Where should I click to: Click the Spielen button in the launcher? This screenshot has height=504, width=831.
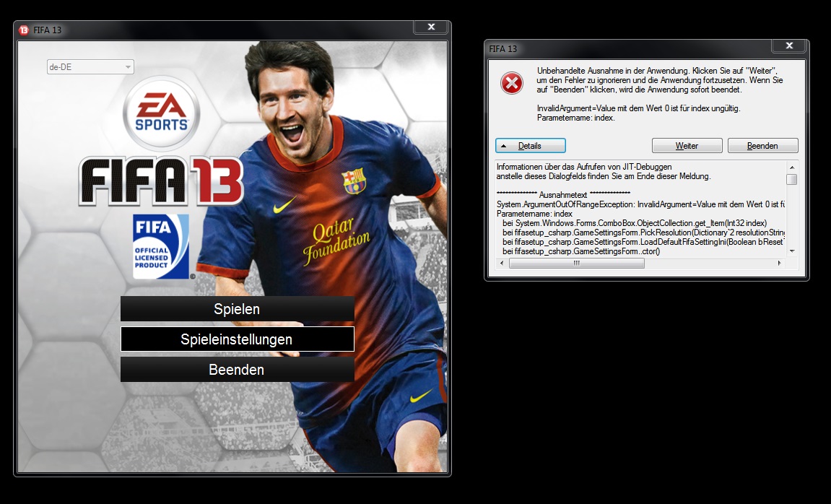click(x=237, y=309)
